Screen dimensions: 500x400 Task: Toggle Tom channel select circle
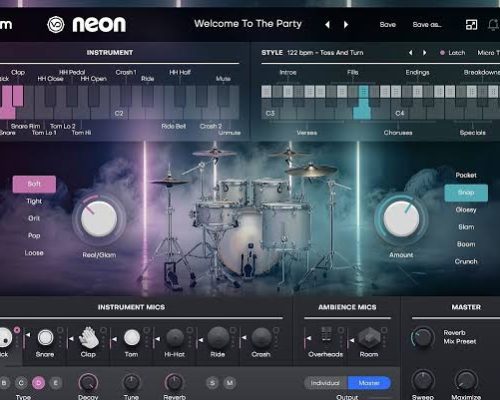click(146, 330)
